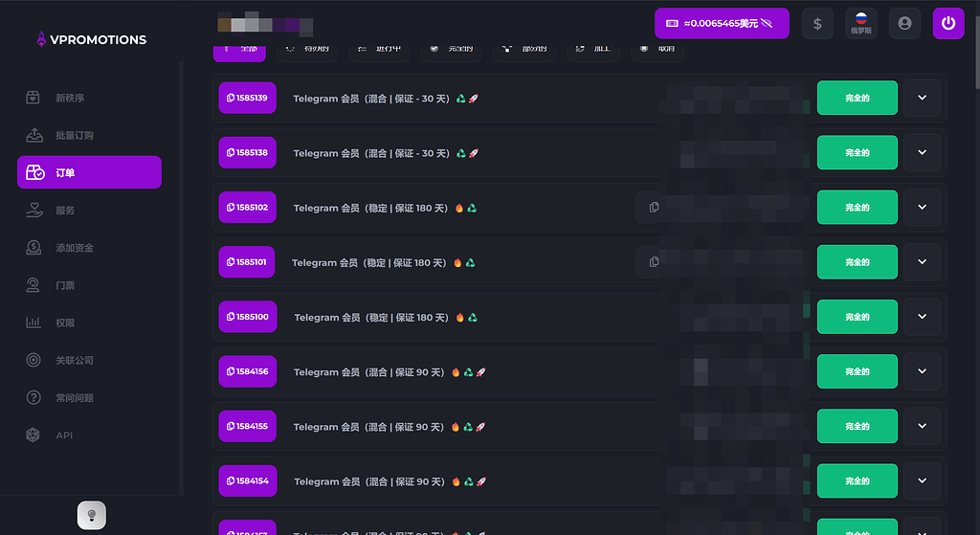
Task: Open the 俄罗斯 language flag selector
Action: [x=861, y=24]
